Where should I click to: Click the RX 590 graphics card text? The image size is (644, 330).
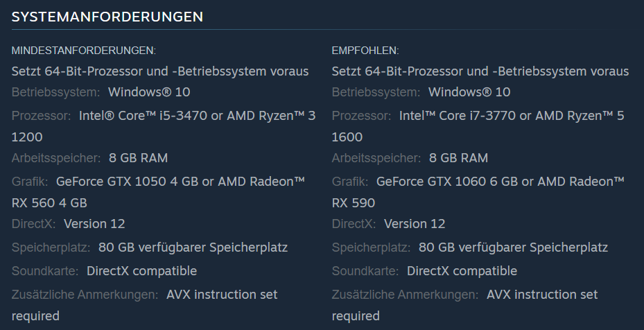point(354,203)
